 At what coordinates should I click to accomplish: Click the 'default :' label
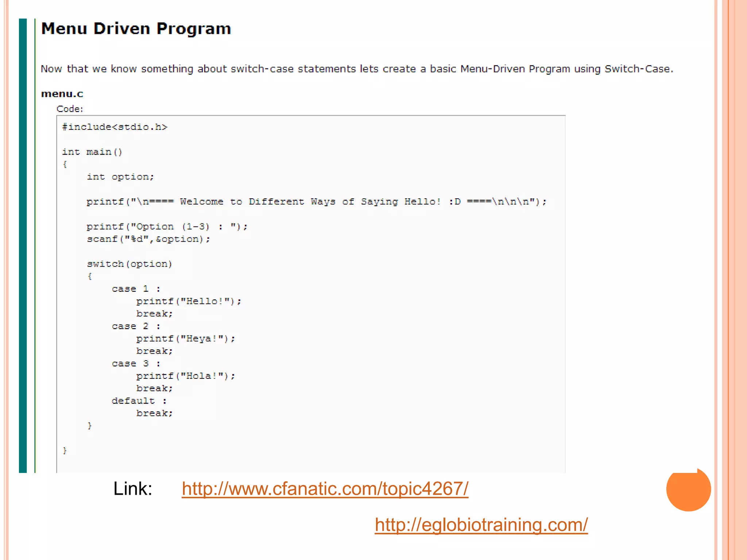[139, 401]
